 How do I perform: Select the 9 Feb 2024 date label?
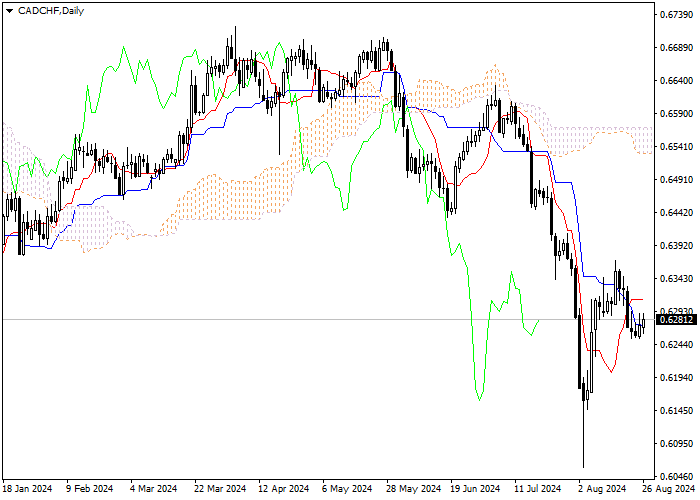coord(90,489)
